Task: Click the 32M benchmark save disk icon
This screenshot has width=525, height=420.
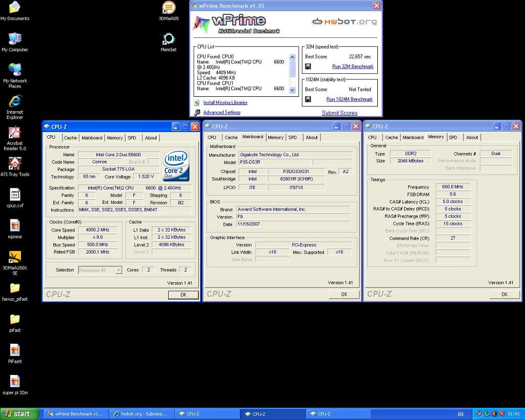Action: [x=308, y=67]
